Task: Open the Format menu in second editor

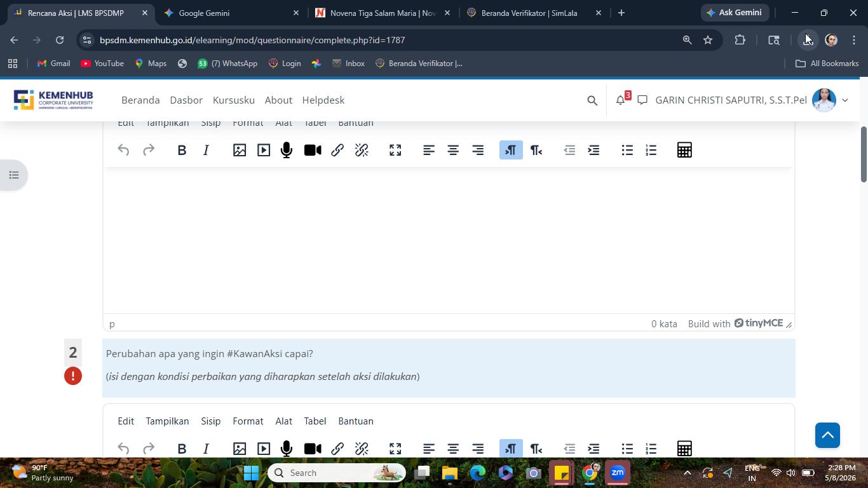Action: (x=248, y=421)
